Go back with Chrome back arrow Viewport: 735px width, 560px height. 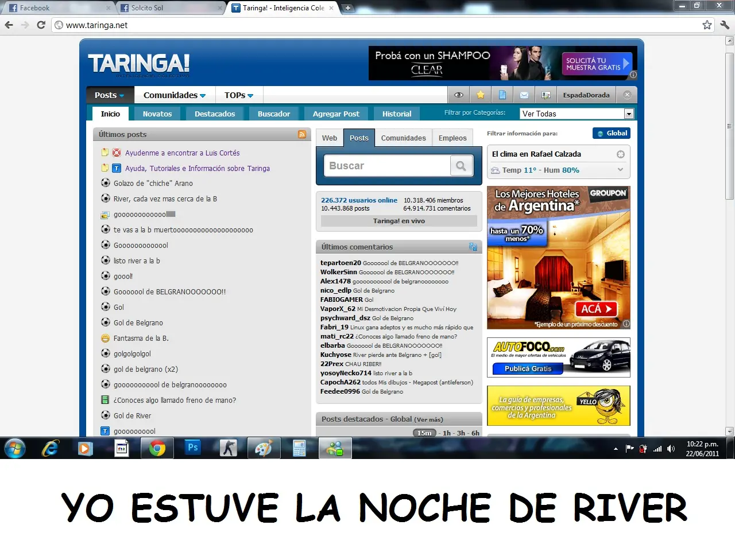click(9, 25)
